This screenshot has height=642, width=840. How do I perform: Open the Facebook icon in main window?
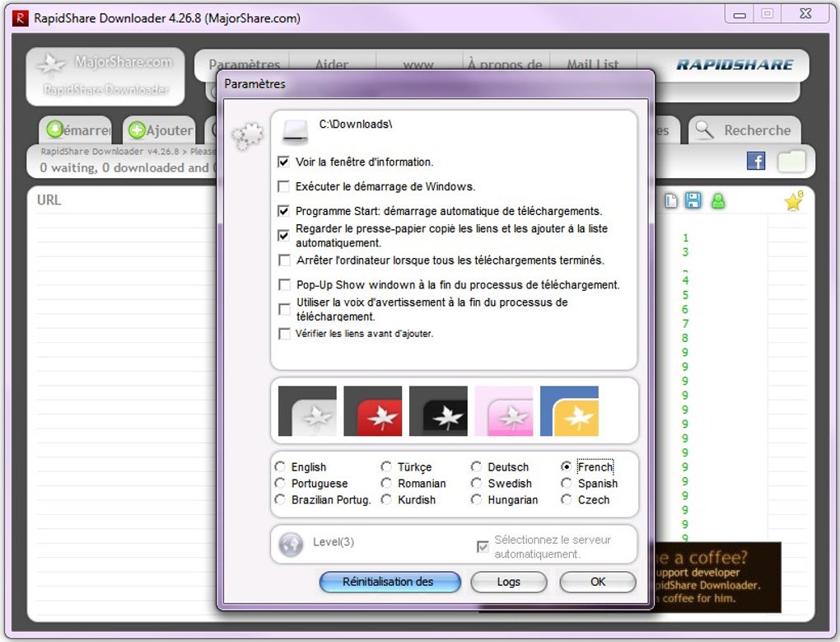click(756, 161)
